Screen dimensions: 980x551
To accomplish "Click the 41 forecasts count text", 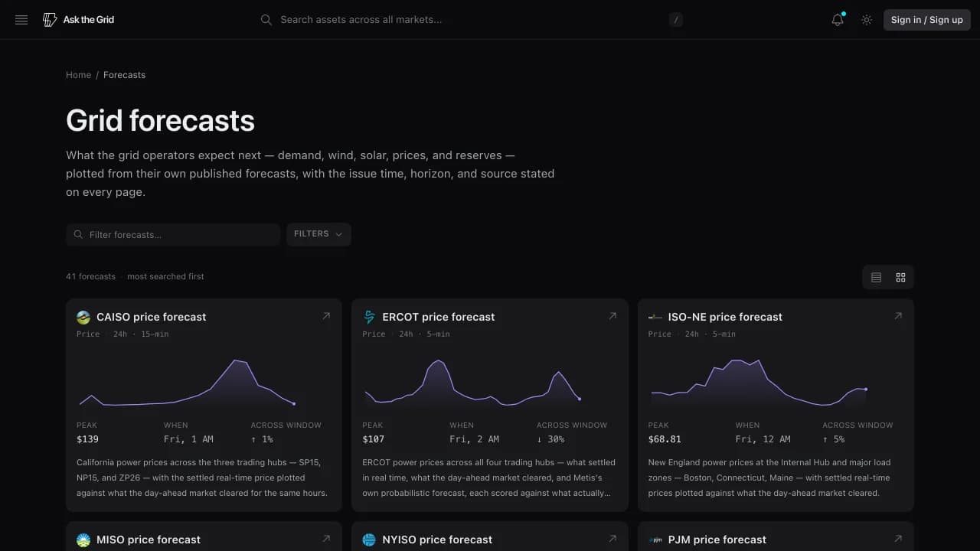I will [x=90, y=276].
